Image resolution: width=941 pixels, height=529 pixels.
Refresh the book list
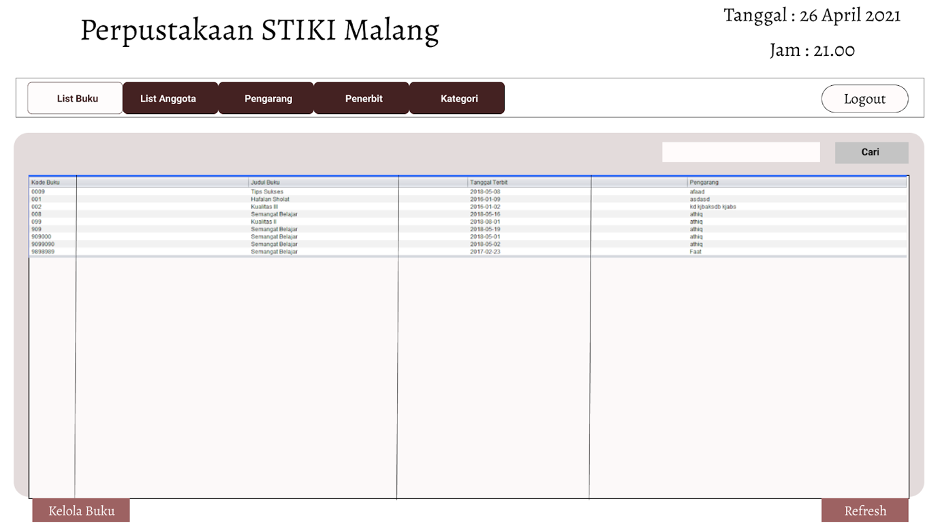point(865,510)
